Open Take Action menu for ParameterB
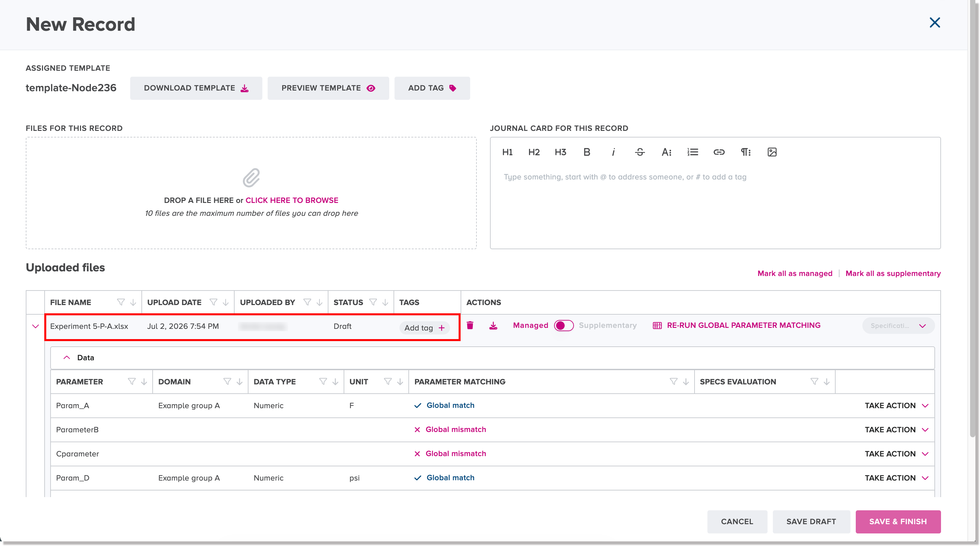The height and width of the screenshot is (546, 980). 897,430
